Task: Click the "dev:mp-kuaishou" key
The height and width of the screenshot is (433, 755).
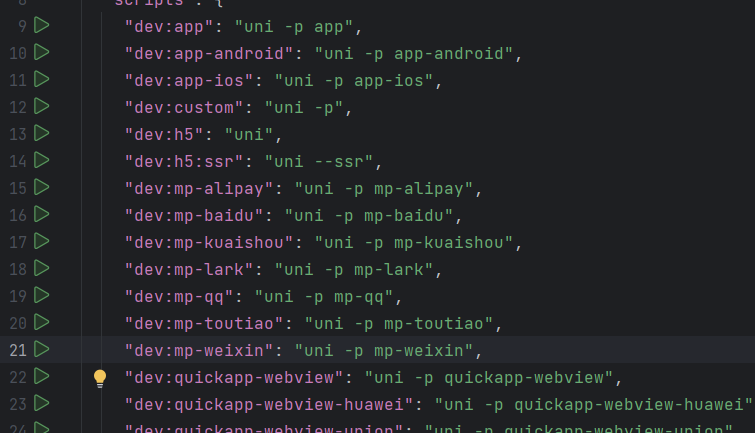Action: [209, 243]
